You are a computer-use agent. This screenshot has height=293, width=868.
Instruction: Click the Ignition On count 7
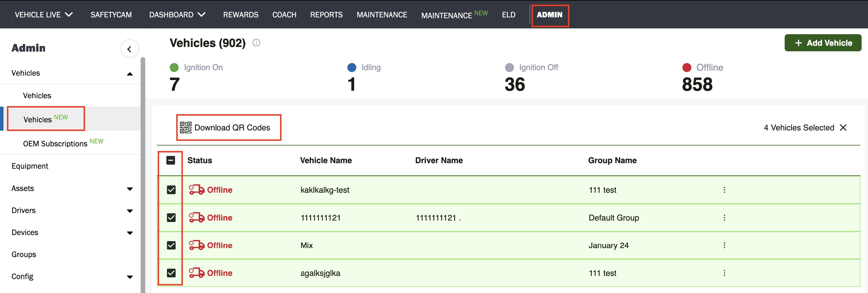174,84
